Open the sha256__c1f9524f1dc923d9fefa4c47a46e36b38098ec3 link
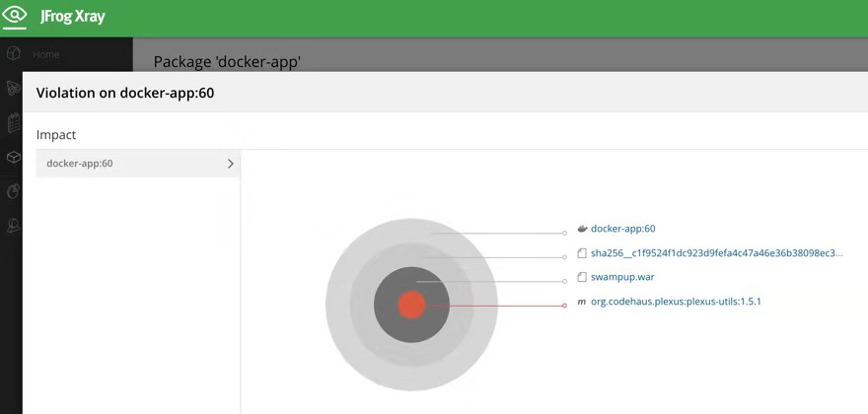Viewport: 868px width, 414px height. tap(717, 253)
